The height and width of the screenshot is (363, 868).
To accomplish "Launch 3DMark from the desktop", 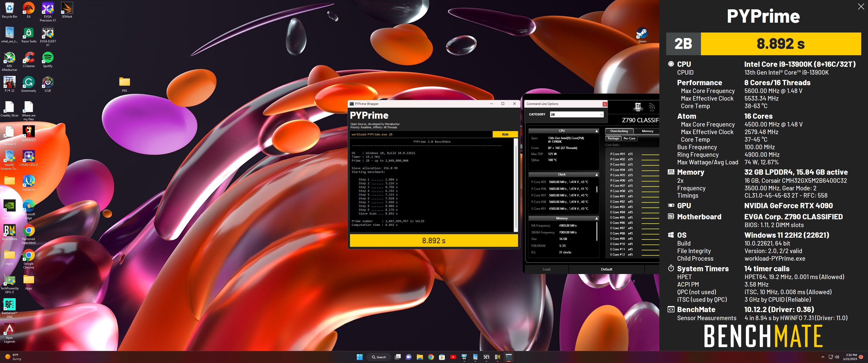I will tap(67, 10).
